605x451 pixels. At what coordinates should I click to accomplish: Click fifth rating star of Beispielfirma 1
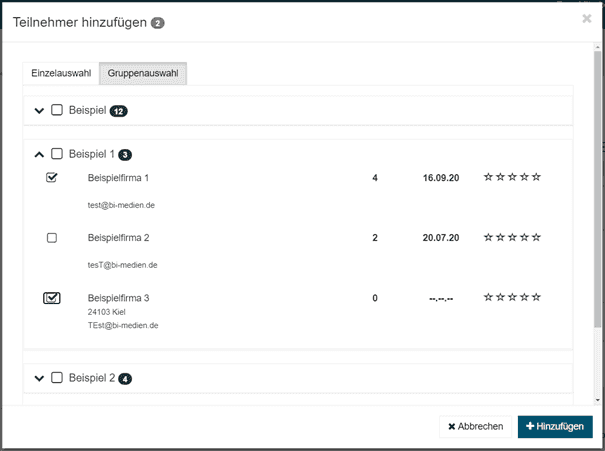tap(536, 177)
